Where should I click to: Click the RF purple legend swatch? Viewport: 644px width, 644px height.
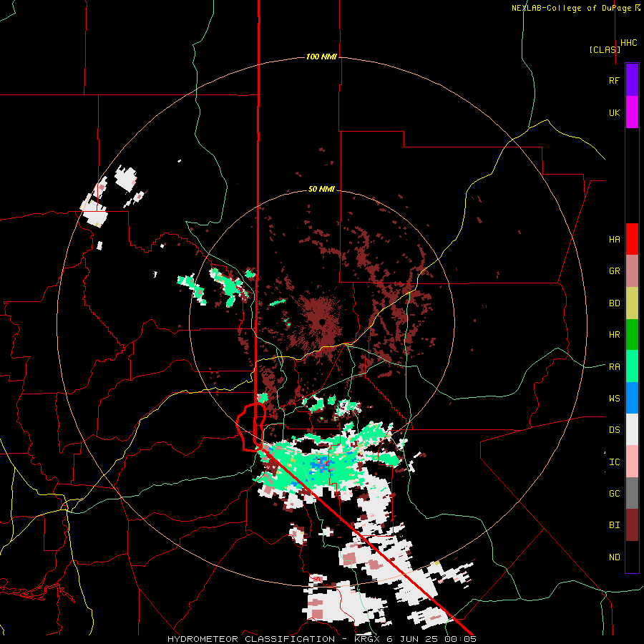tap(632, 80)
